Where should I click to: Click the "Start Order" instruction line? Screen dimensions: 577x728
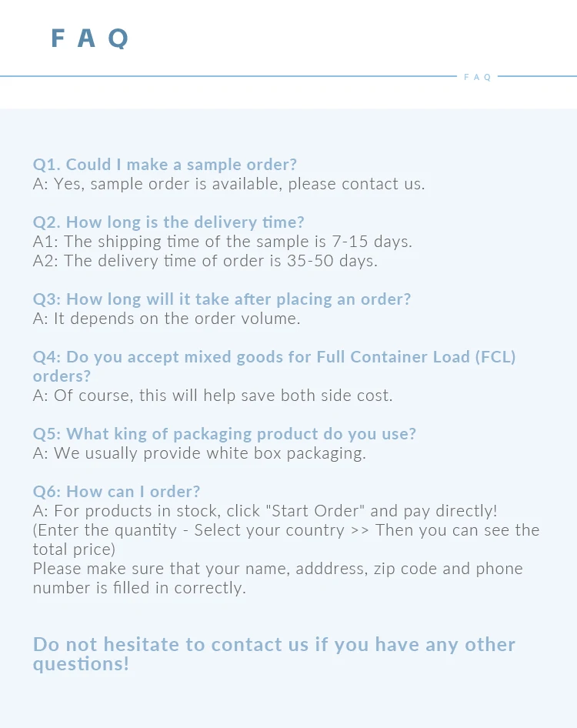tap(265, 511)
